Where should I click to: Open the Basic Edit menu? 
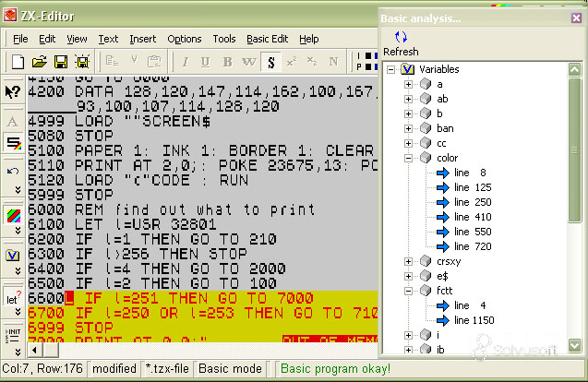267,39
